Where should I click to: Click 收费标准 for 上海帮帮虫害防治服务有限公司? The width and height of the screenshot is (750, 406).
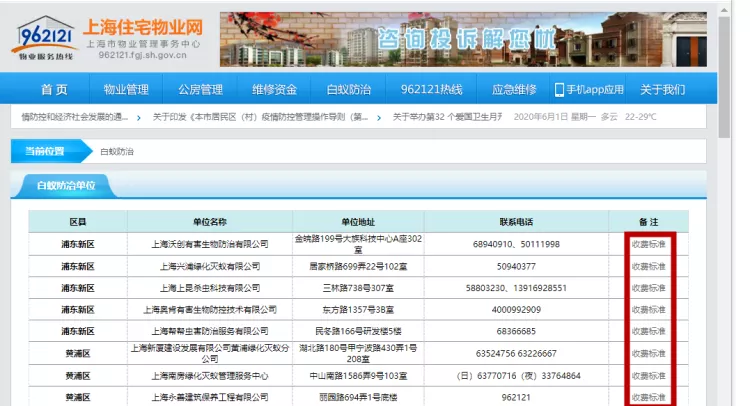coord(647,331)
